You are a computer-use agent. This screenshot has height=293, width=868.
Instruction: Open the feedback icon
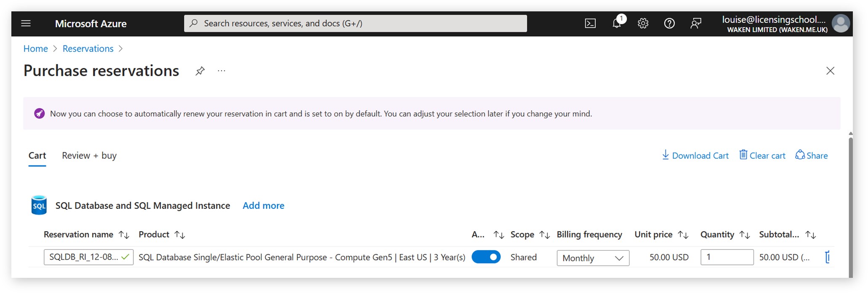pyautogui.click(x=695, y=23)
